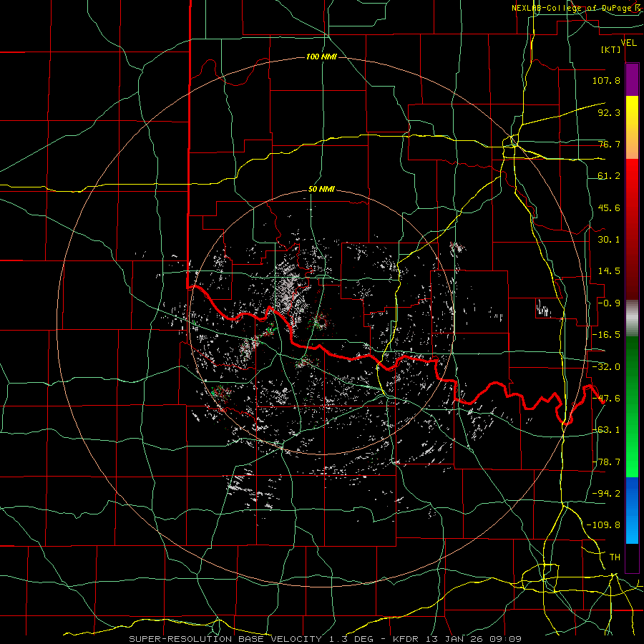Click the -32.0 velocity scale value
The height and width of the screenshot is (644, 644).
[606, 367]
